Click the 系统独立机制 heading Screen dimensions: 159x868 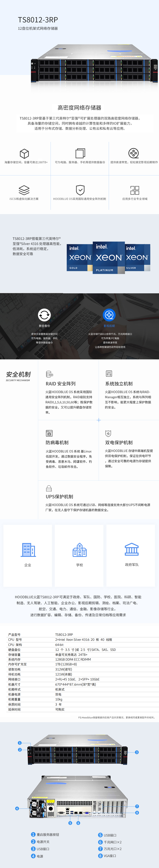tap(119, 384)
